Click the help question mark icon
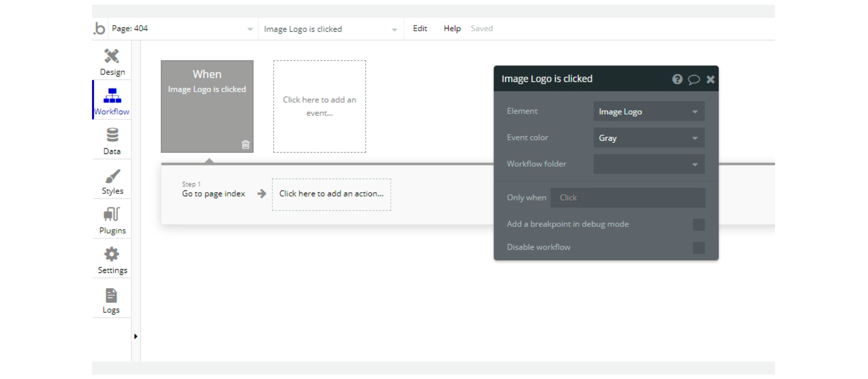 (x=677, y=79)
